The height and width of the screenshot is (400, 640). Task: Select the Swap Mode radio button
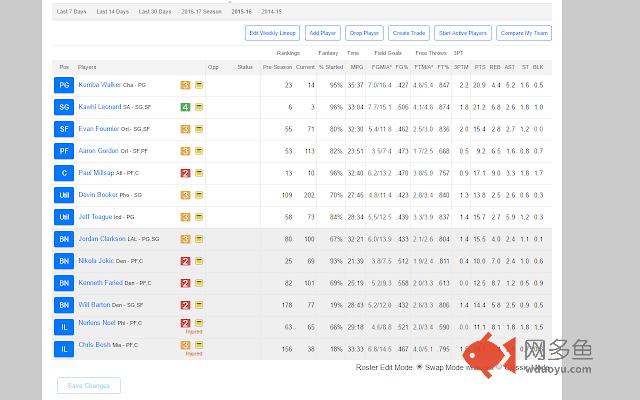(419, 367)
